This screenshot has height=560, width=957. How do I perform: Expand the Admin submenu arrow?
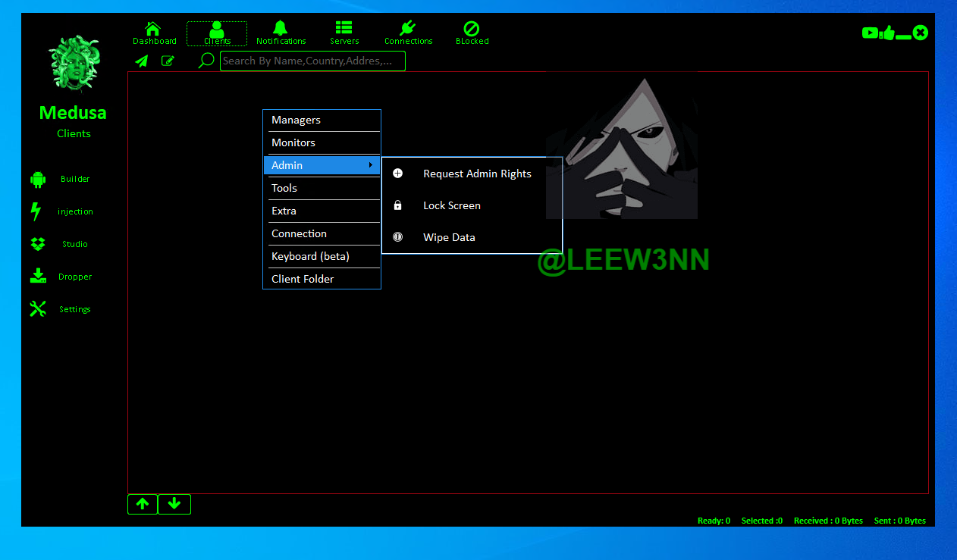(370, 165)
